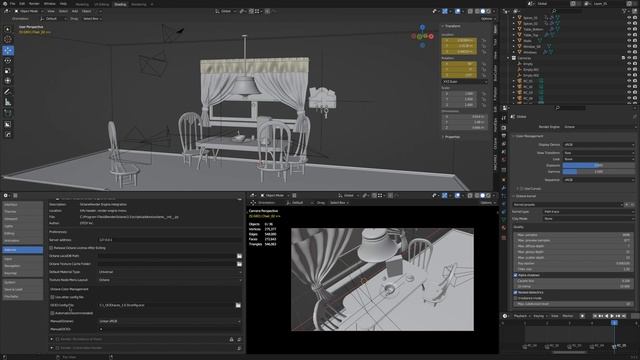
Task: Expand the Properties panel in sidebar
Action: [451, 137]
